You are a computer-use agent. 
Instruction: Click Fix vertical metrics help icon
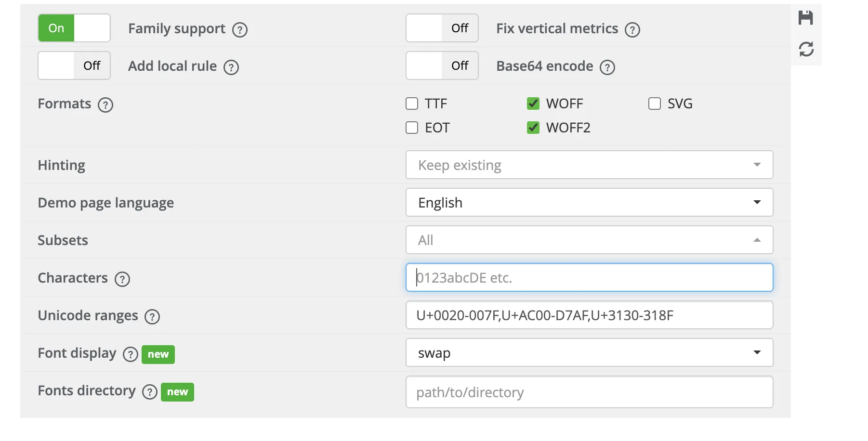pos(632,30)
